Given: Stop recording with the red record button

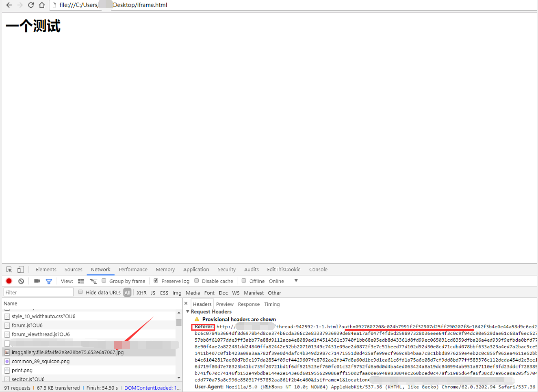Looking at the screenshot, I should (x=9, y=281).
